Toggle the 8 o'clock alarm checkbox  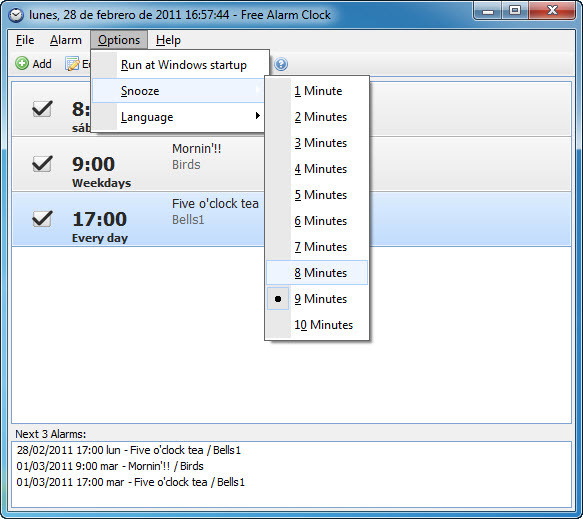[42, 109]
